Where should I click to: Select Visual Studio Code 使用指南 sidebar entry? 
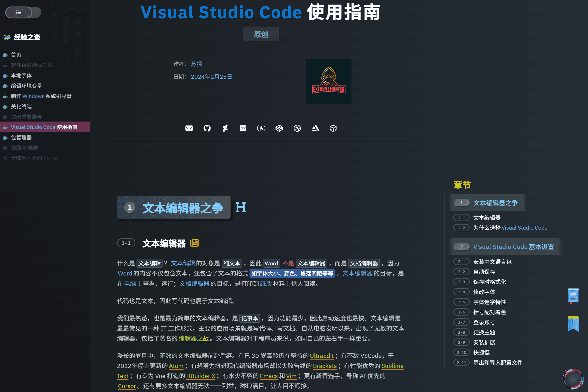45,127
